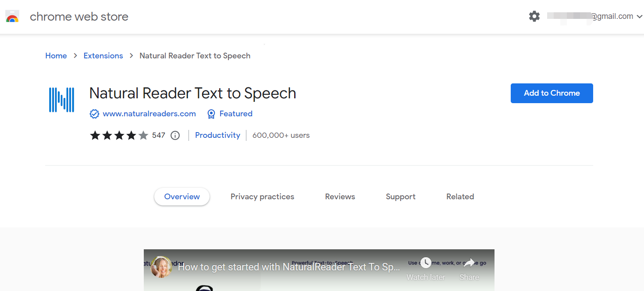Open the Reviews tab
Image resolution: width=644 pixels, height=291 pixels.
(x=340, y=197)
